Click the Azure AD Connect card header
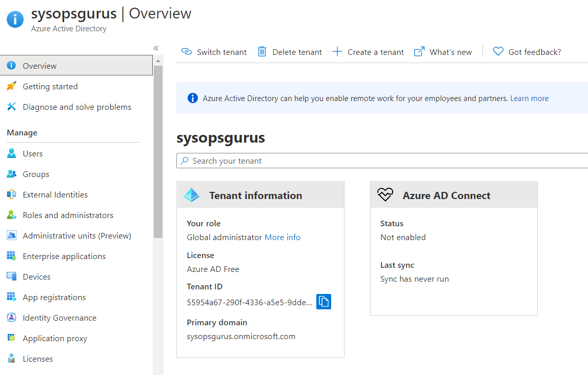Screen dimensions: 588x375 [x=454, y=195]
